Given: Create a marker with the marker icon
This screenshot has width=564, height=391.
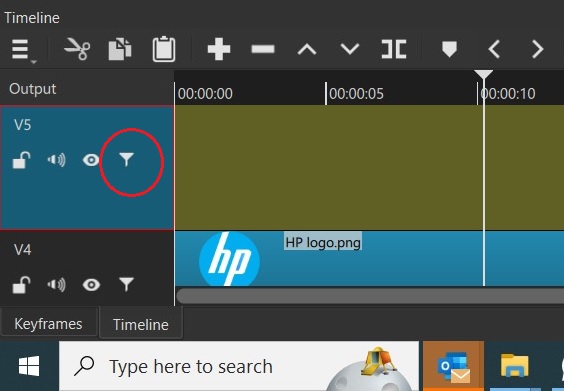Looking at the screenshot, I should point(449,49).
